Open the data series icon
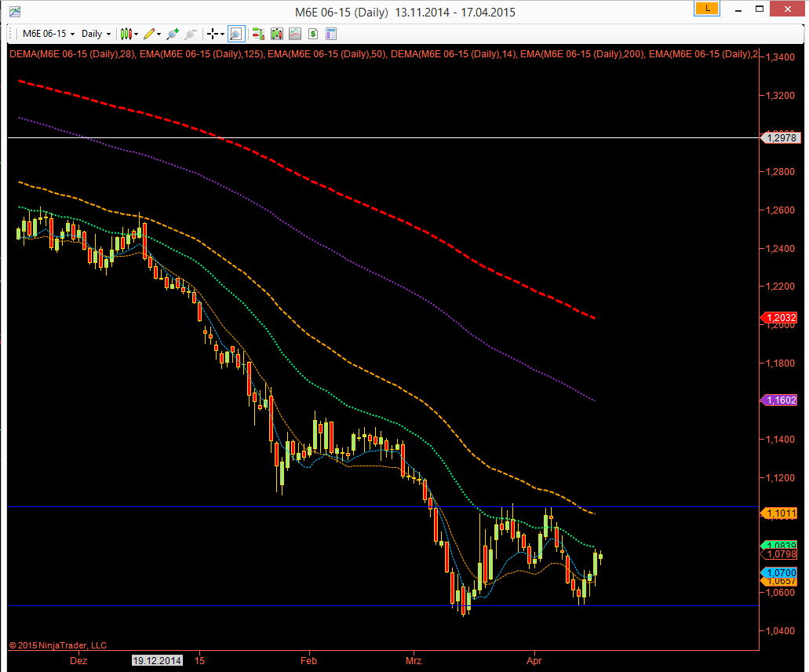This screenshot has width=809, height=672. (x=277, y=34)
